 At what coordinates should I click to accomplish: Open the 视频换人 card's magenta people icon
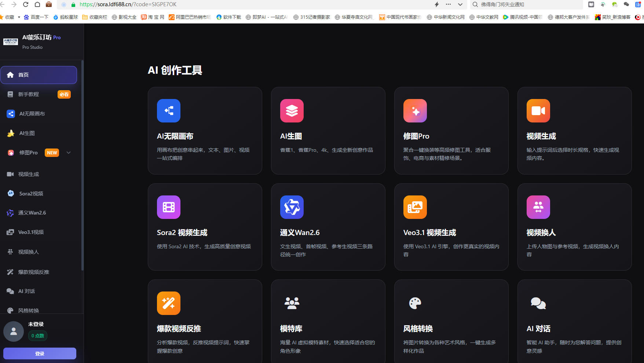click(538, 207)
